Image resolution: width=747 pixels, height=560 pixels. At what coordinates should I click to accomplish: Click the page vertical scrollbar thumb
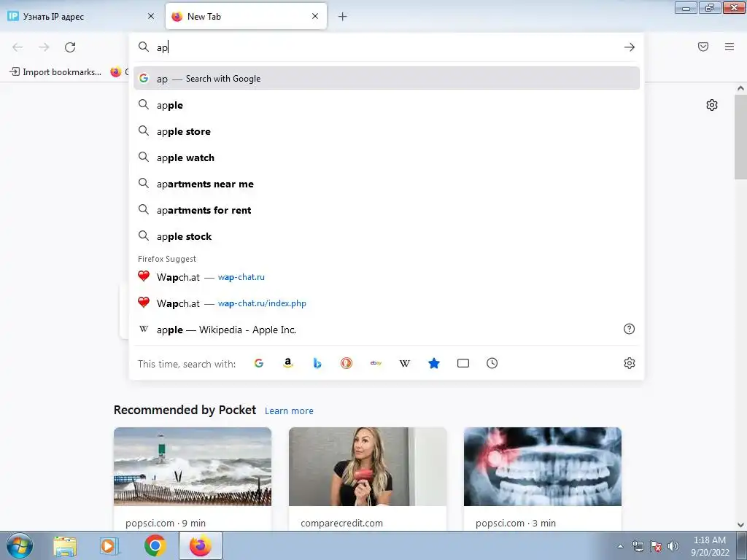click(740, 136)
